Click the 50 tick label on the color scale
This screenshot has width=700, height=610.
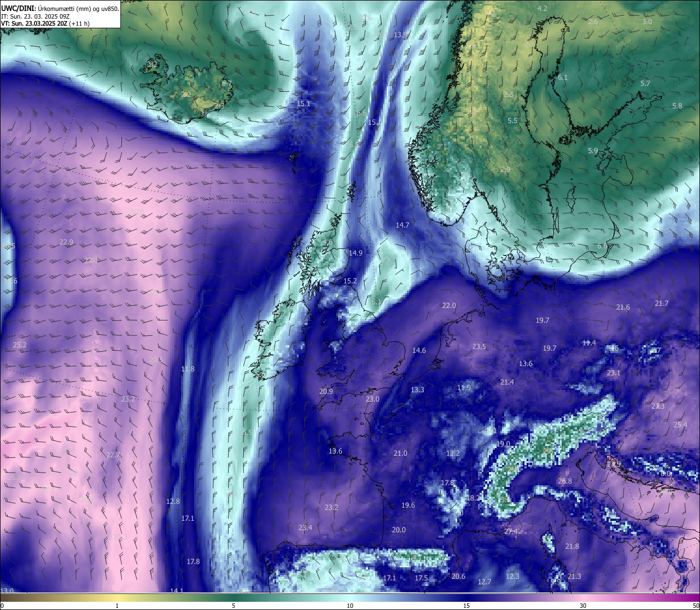tap(696, 606)
